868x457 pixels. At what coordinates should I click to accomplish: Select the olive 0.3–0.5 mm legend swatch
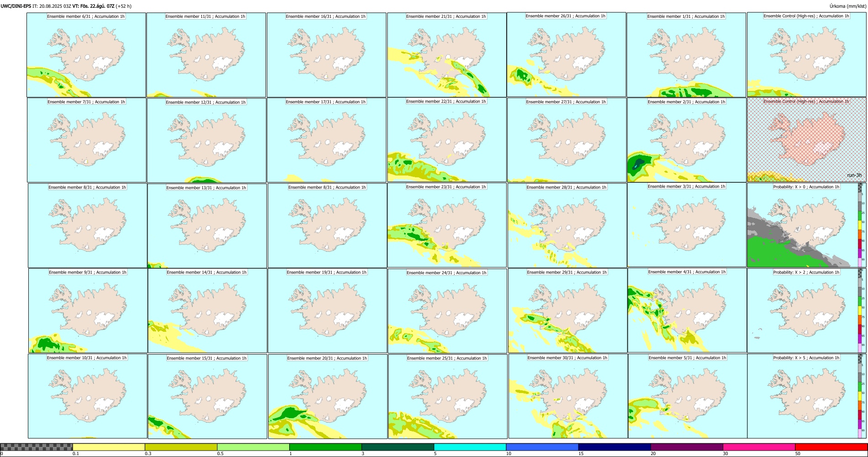[181, 447]
